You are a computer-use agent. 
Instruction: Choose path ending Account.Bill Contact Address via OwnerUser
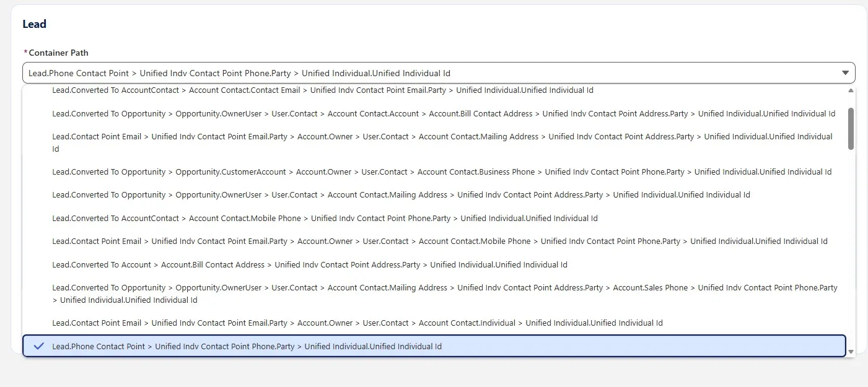[x=434, y=114]
